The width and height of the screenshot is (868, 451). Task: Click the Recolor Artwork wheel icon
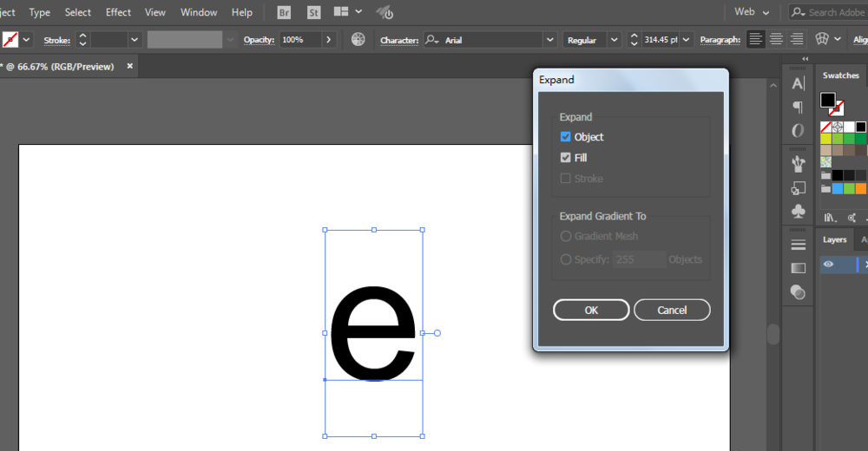coord(358,40)
